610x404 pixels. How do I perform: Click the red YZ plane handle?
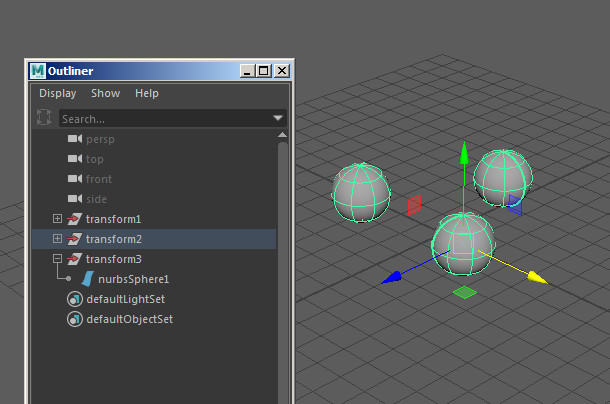tap(414, 205)
